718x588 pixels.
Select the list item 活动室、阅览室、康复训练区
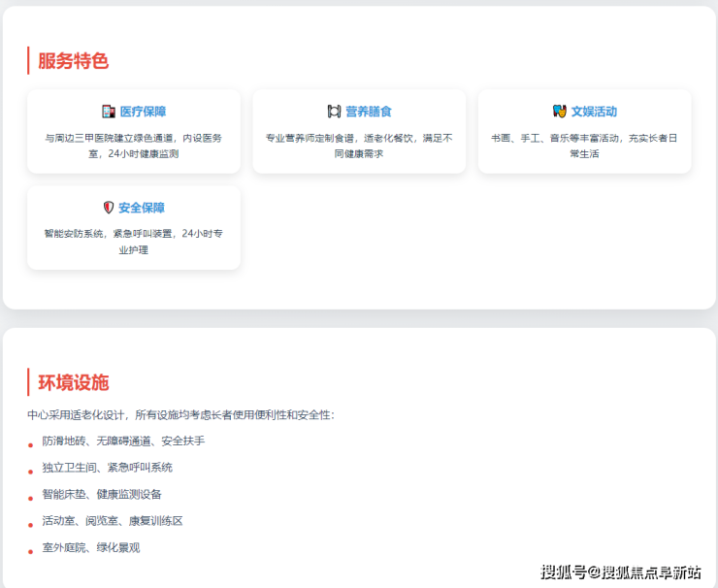pyautogui.click(x=112, y=520)
